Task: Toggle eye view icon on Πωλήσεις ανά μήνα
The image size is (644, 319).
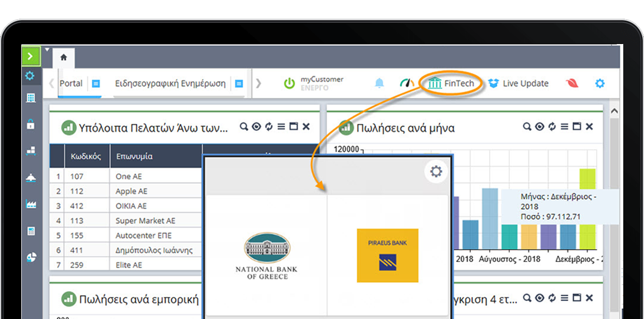Action: pyautogui.click(x=540, y=127)
